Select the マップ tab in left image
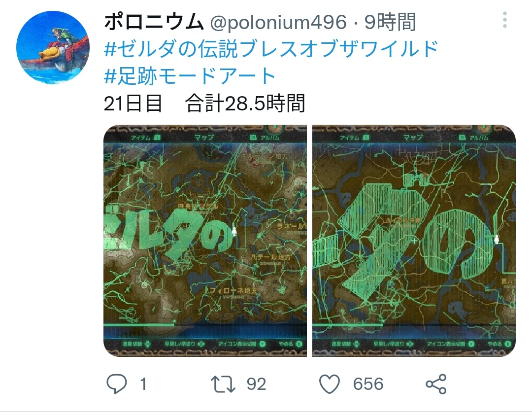532x419 pixels. (204, 138)
